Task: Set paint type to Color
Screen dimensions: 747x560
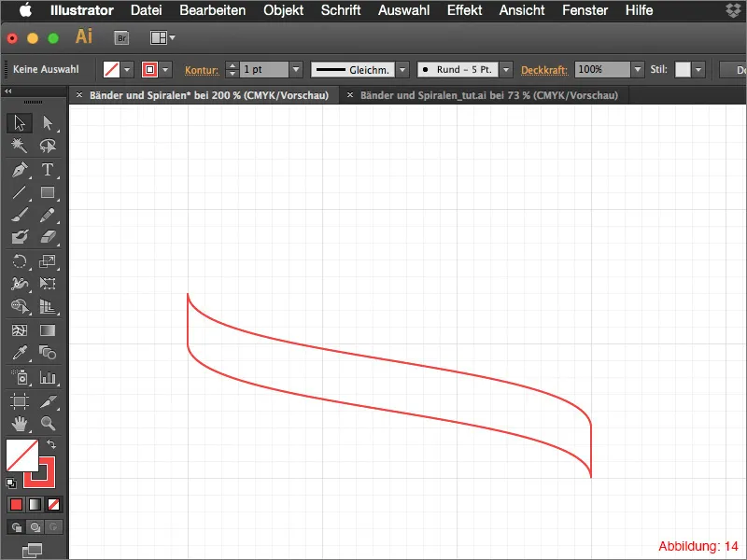Action: 16,505
